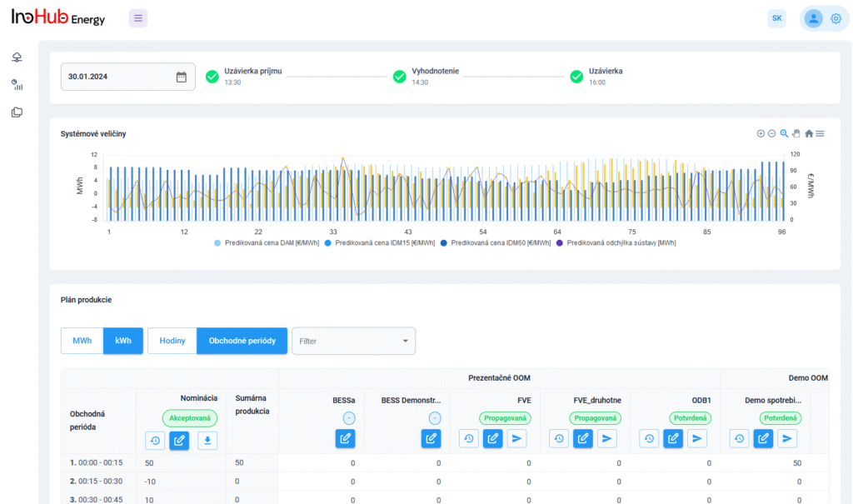The height and width of the screenshot is (504, 853).
Task: Expand the Filter dropdown
Action: pyautogui.click(x=353, y=341)
